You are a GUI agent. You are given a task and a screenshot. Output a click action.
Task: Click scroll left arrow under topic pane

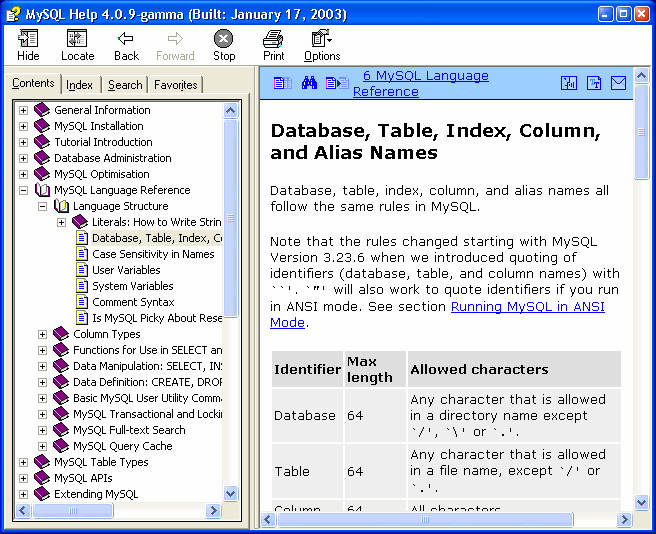(x=268, y=520)
